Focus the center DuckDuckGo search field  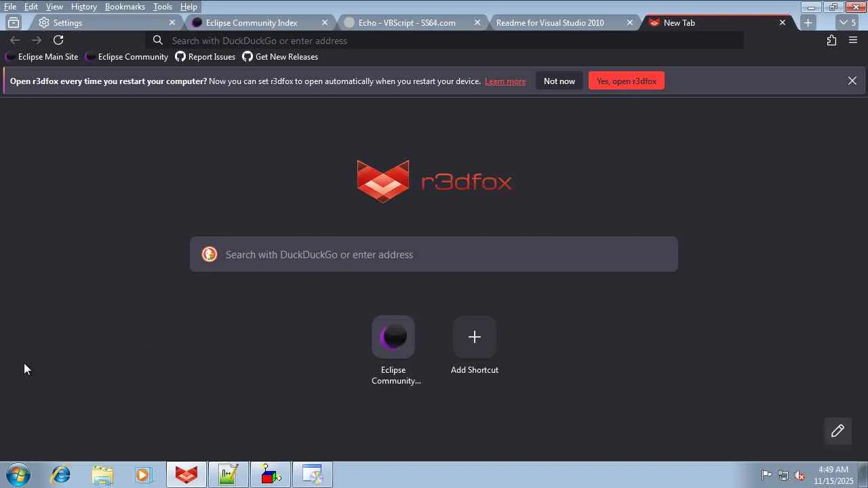click(434, 254)
